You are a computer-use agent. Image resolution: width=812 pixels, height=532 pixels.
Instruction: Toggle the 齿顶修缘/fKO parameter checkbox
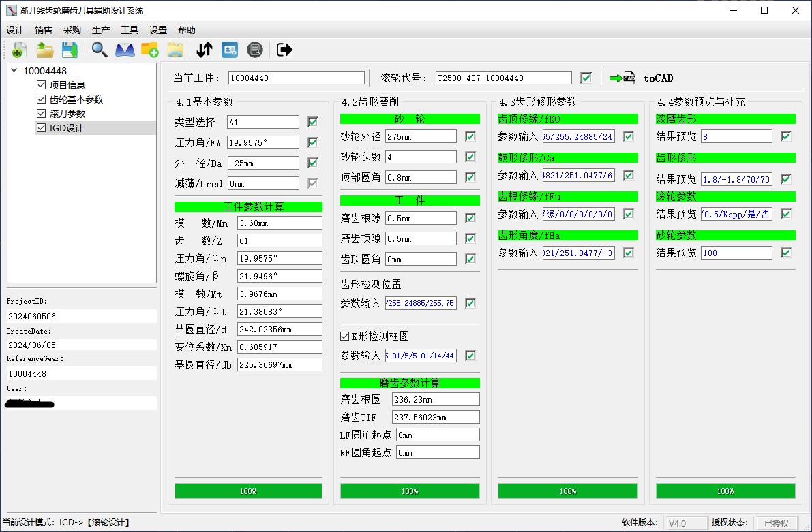coord(629,136)
